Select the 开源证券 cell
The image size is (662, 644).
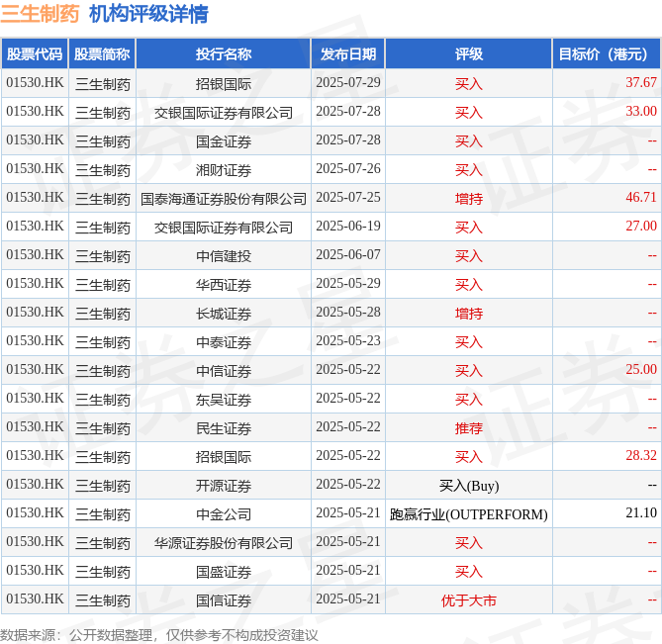224,486
